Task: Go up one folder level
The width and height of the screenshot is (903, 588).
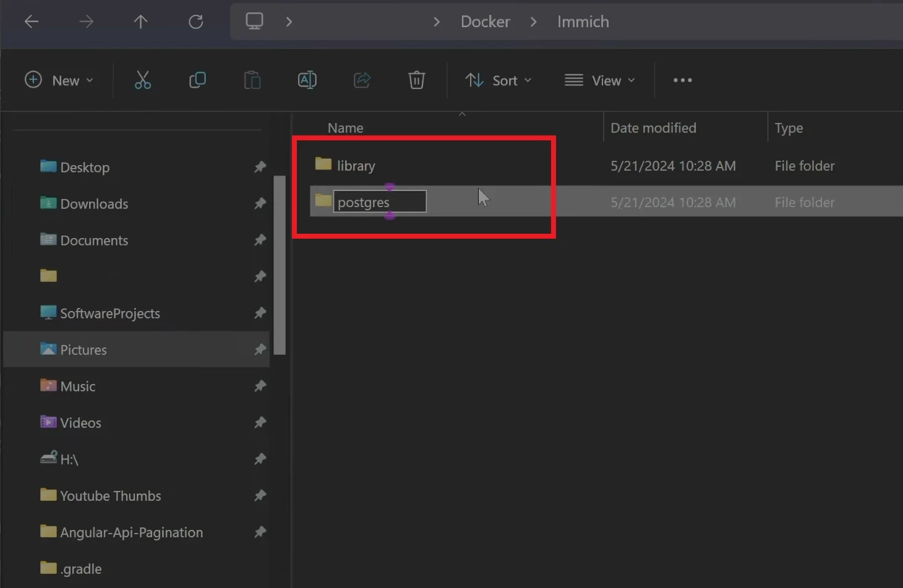Action: [140, 22]
